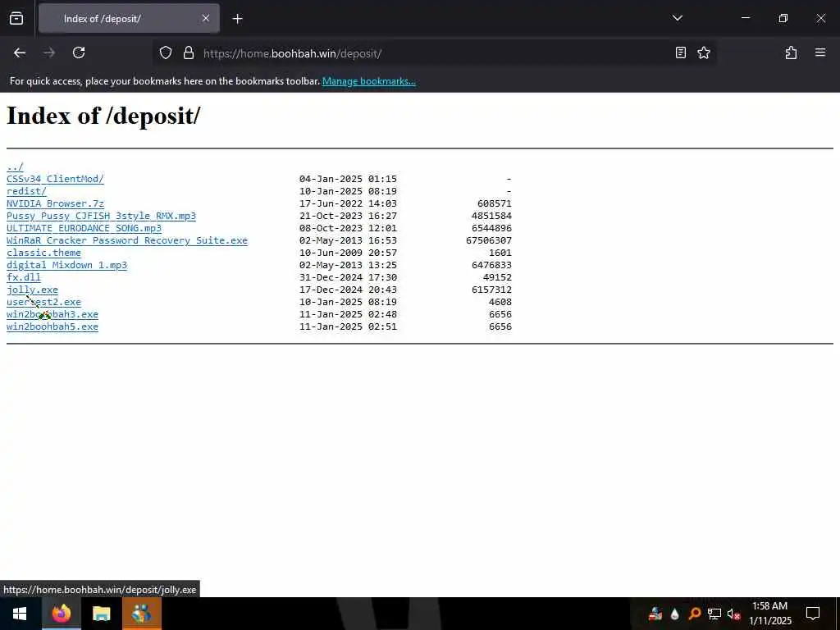Download win2boohbah3.exe file
The image size is (840, 630).
pyautogui.click(x=52, y=314)
